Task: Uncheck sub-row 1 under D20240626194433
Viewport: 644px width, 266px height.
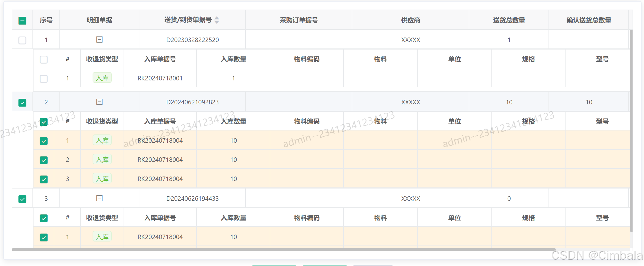Action: (44, 237)
